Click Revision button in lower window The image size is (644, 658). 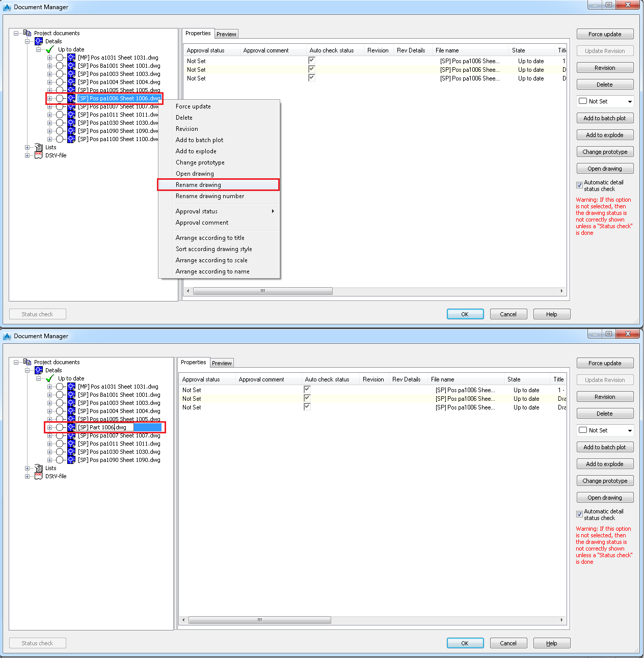[605, 397]
